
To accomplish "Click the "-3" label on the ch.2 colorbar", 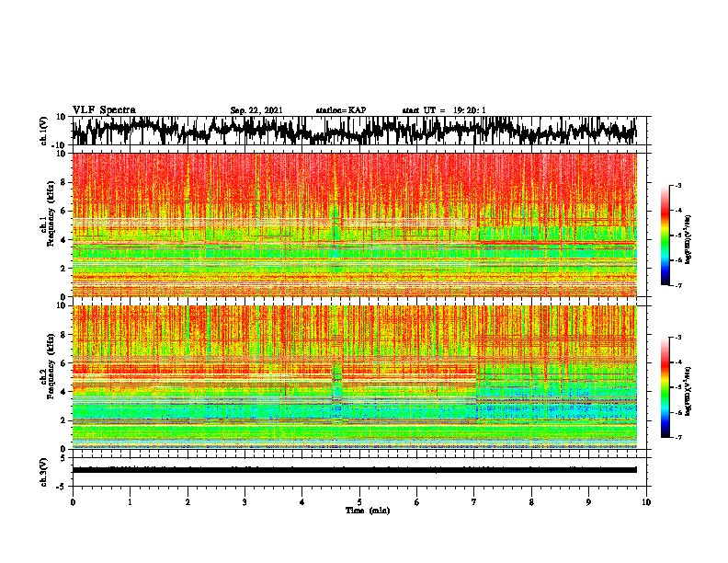I will pos(678,338).
